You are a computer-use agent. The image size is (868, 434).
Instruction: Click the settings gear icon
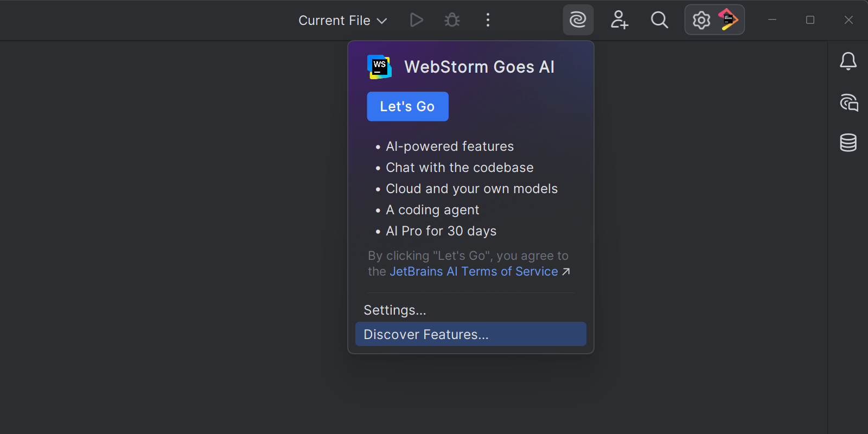point(701,20)
